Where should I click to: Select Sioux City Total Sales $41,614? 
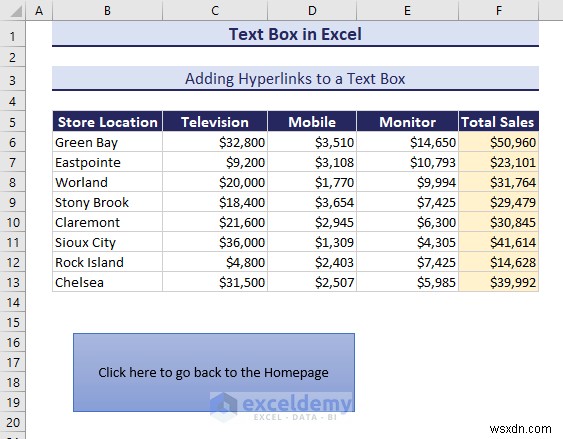[499, 242]
